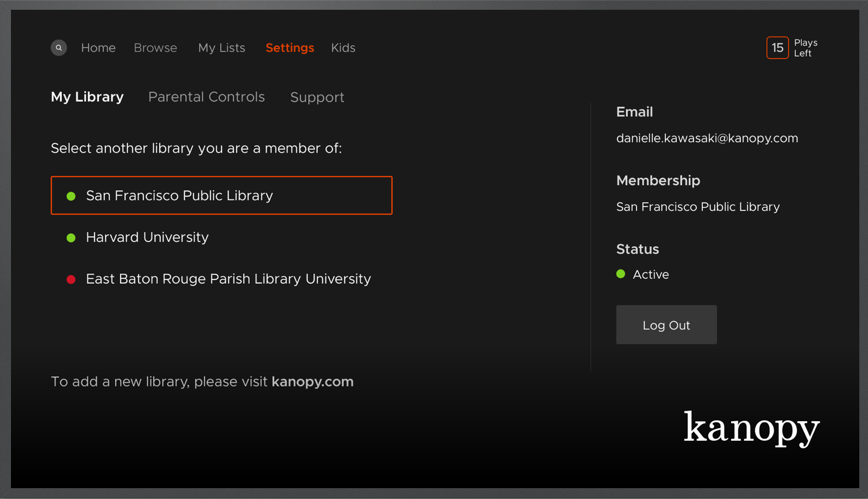Select the Settings navigation item
The height and width of the screenshot is (499, 868).
pyautogui.click(x=290, y=48)
